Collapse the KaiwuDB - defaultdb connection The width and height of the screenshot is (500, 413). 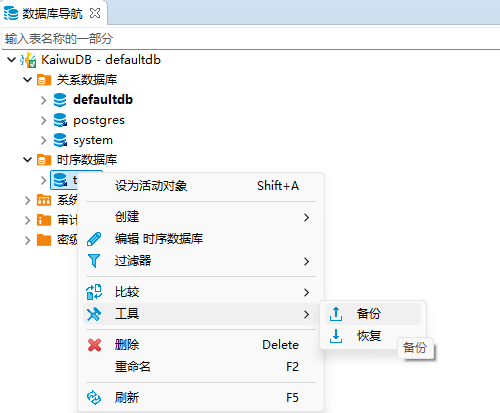pos(11,60)
